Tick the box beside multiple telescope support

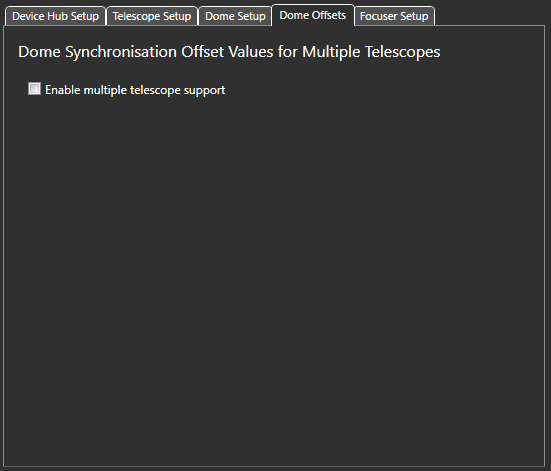tap(34, 89)
